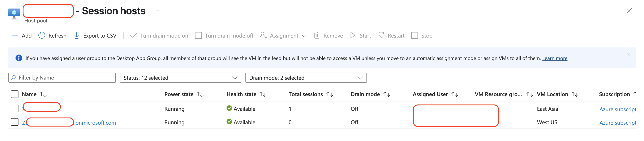Click the blue info icon in the banner

point(19,58)
